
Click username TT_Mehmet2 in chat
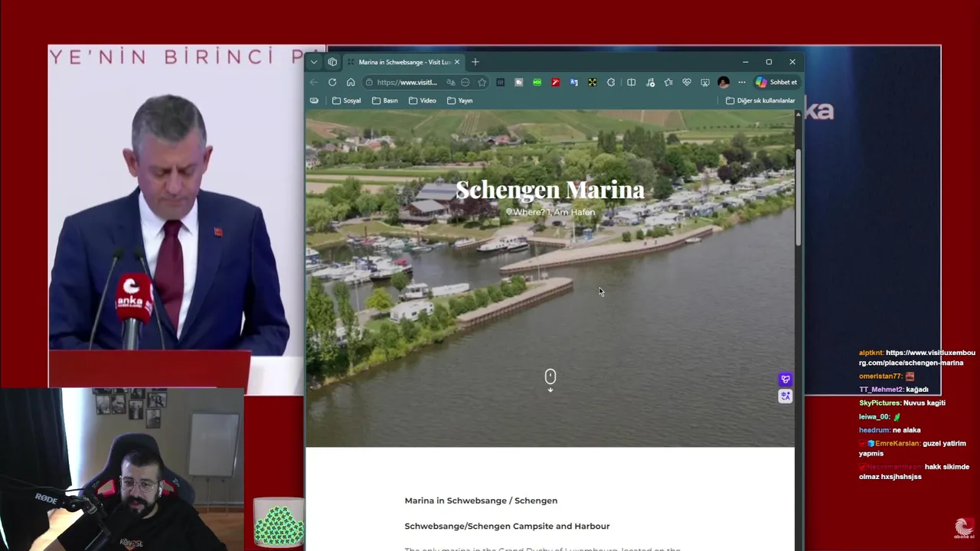[881, 390]
